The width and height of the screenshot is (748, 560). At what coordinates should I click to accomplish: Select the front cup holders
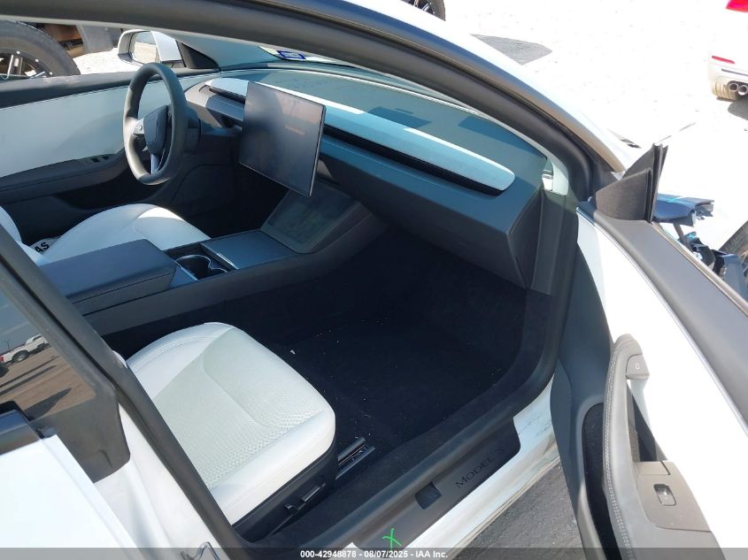pyautogui.click(x=200, y=264)
